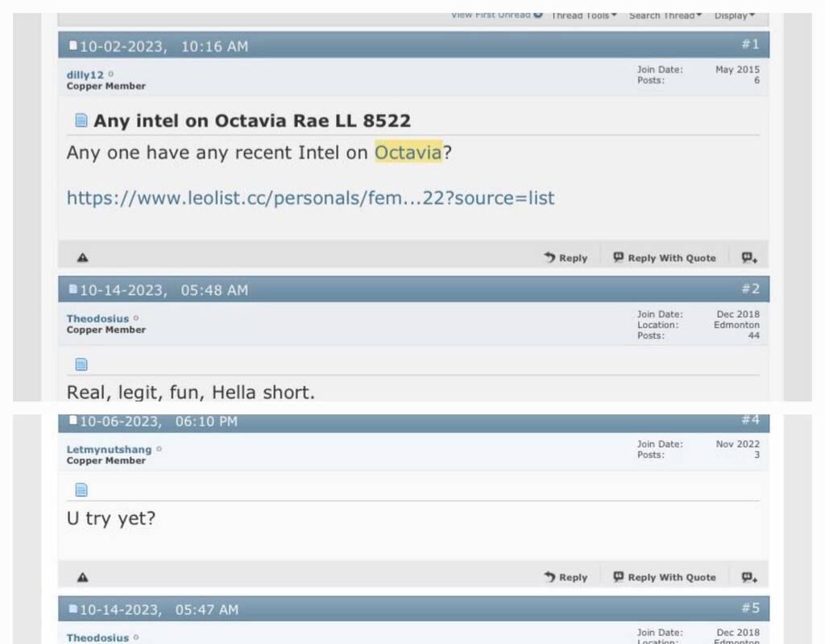Click the post icon above 'Real, legit, fun'

tap(81, 364)
